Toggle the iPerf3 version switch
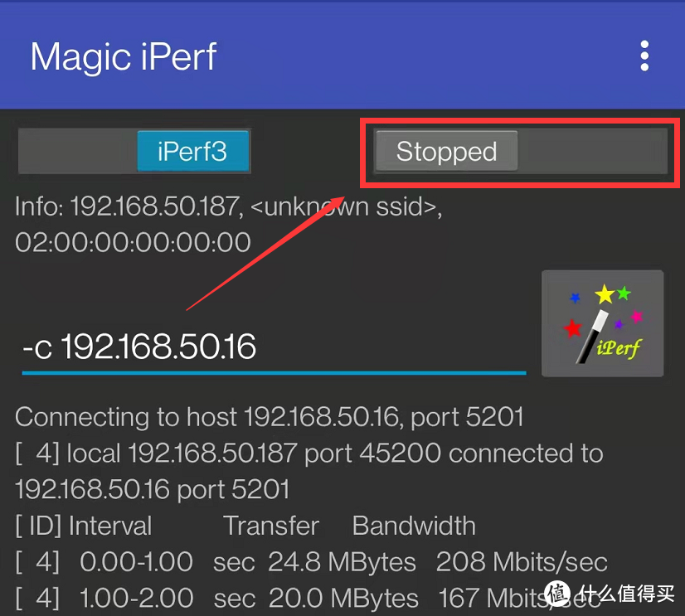685x616 pixels. 134,151
